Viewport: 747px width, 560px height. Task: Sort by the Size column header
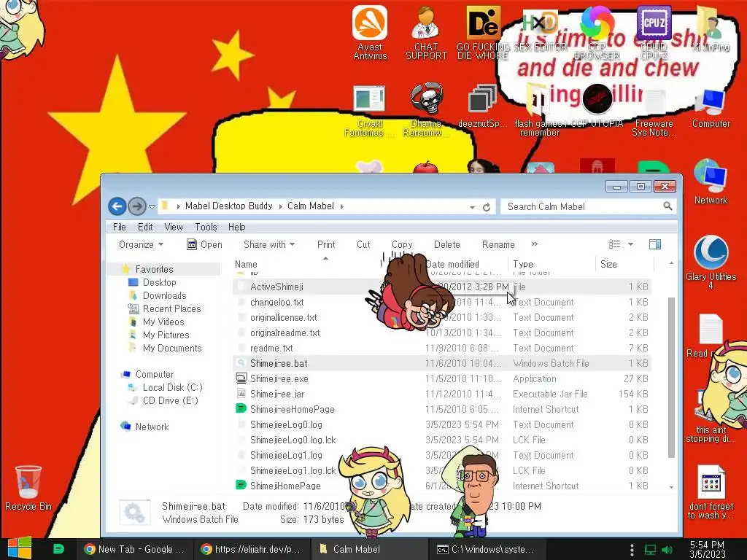[608, 264]
